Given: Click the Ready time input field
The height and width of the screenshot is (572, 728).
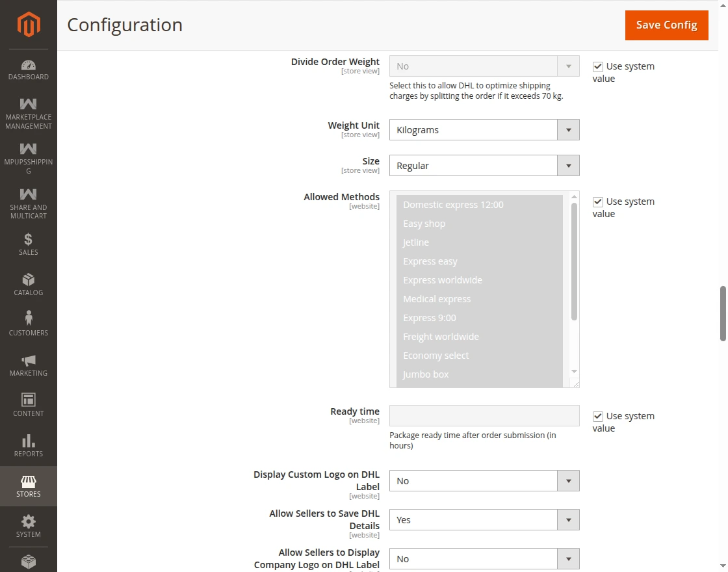Looking at the screenshot, I should 484,415.
